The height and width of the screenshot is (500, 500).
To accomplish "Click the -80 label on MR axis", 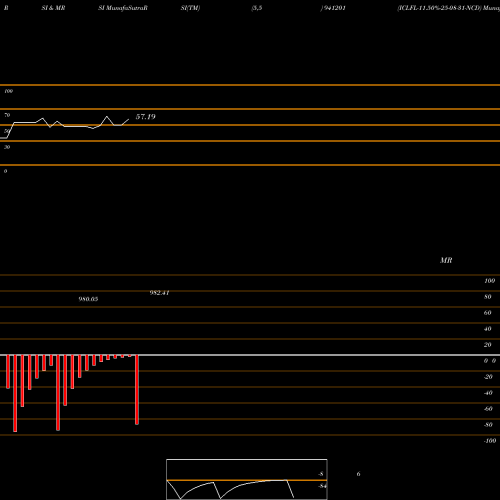I will click(488, 425).
